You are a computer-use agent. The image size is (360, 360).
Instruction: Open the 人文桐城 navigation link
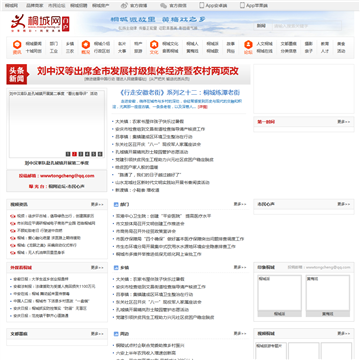click(x=265, y=44)
